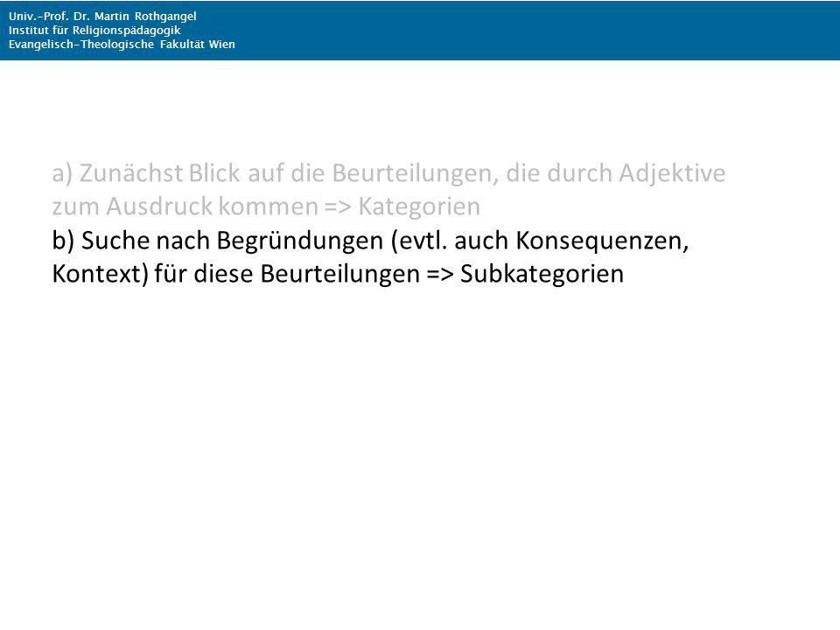The width and height of the screenshot is (840, 630).
Task: Click the 'Evangelisch-Theologische Fakultät Wien' header line
Action: coord(122,44)
